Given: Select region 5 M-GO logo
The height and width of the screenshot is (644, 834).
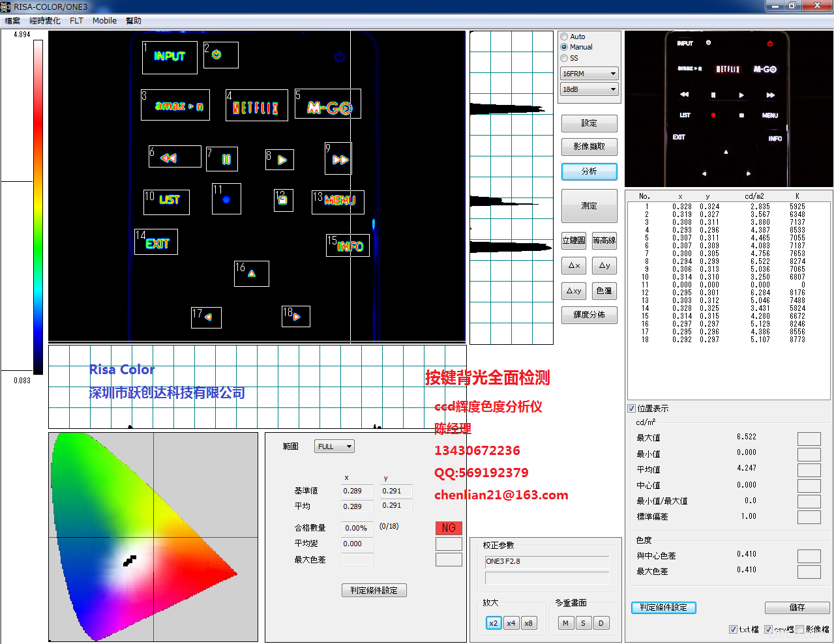Looking at the screenshot, I should click(x=328, y=104).
